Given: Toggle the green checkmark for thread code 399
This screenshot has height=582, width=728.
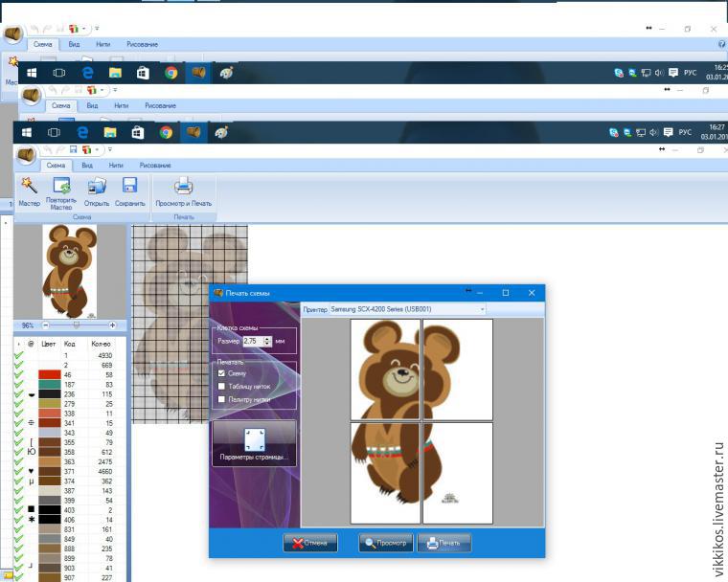Looking at the screenshot, I should (18, 501).
